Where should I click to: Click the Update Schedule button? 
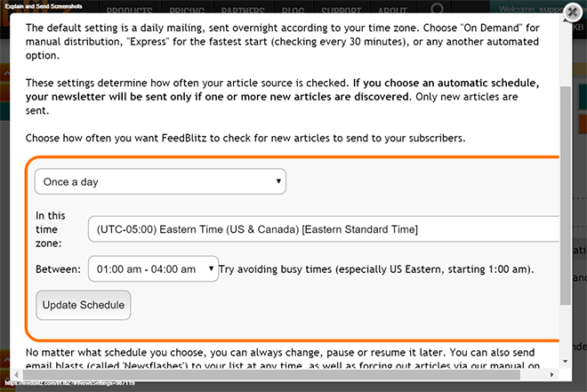83,305
